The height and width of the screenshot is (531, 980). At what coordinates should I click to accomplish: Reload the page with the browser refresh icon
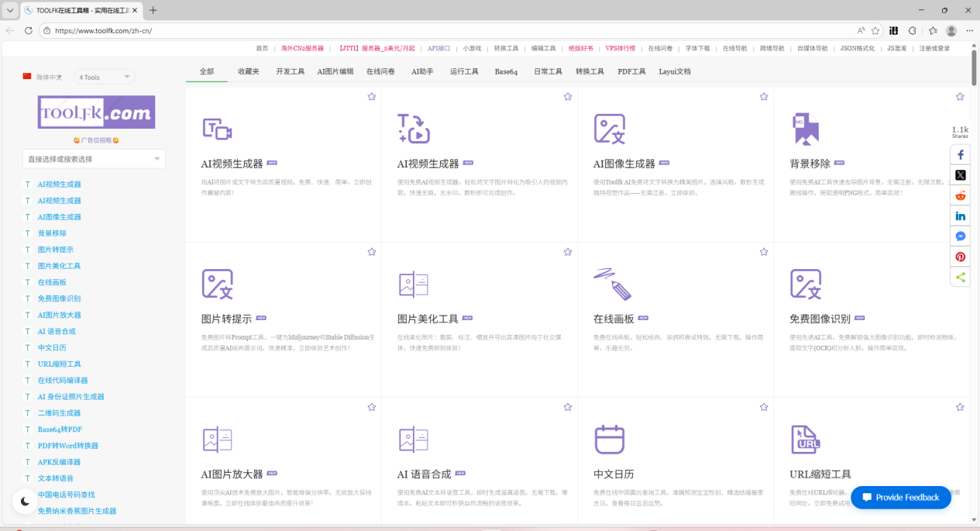pos(29,30)
